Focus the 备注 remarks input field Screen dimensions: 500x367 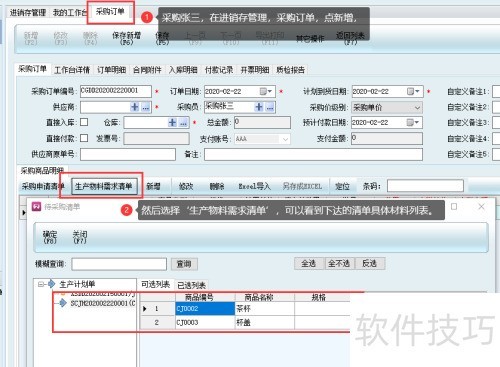tap(313, 154)
